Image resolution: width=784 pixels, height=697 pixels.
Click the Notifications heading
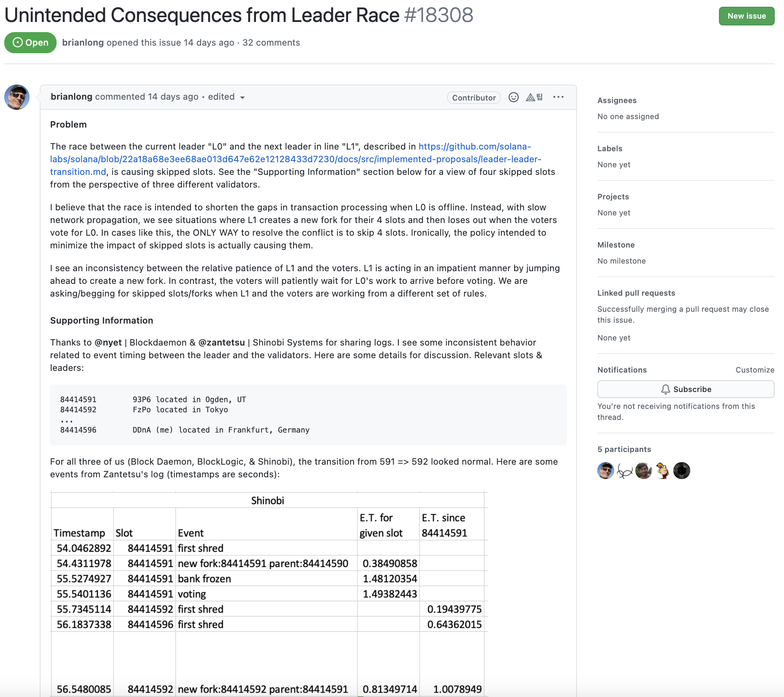pos(622,370)
